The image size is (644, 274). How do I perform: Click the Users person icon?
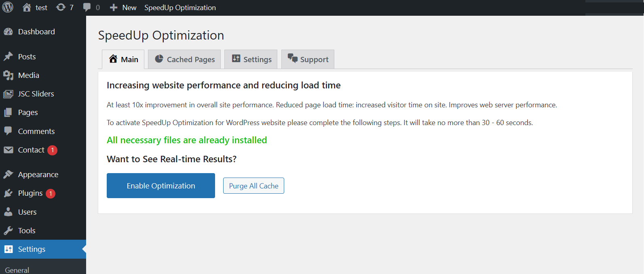(x=8, y=212)
